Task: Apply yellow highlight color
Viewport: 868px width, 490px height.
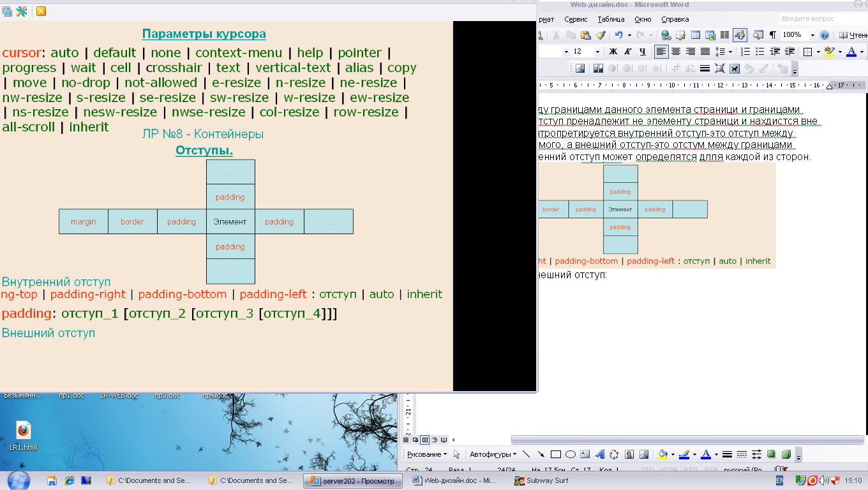Action: click(829, 52)
